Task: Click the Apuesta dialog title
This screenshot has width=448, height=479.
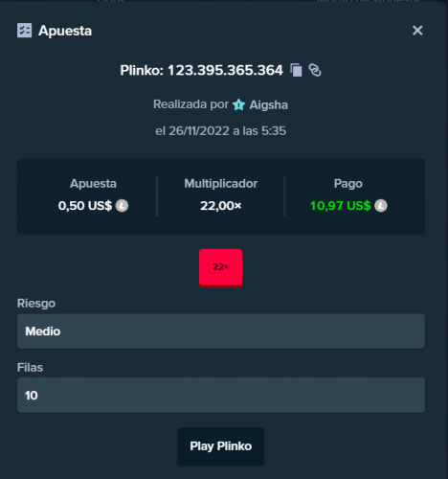Action: click(65, 31)
